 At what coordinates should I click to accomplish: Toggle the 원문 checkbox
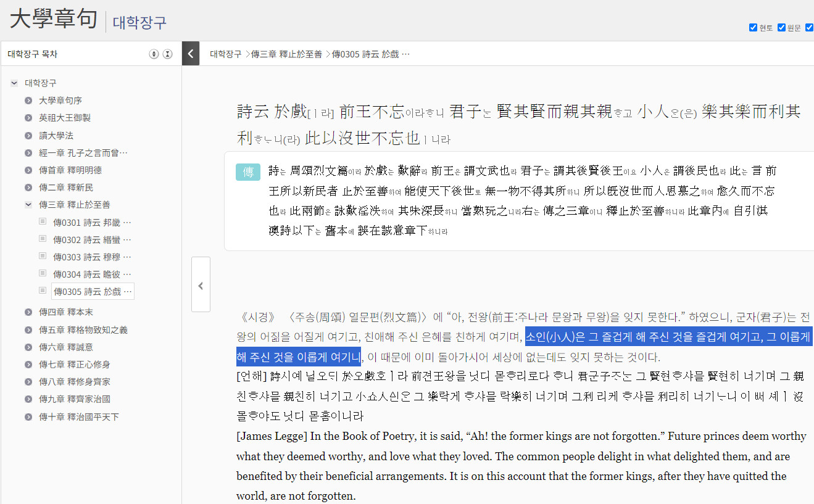pyautogui.click(x=781, y=28)
